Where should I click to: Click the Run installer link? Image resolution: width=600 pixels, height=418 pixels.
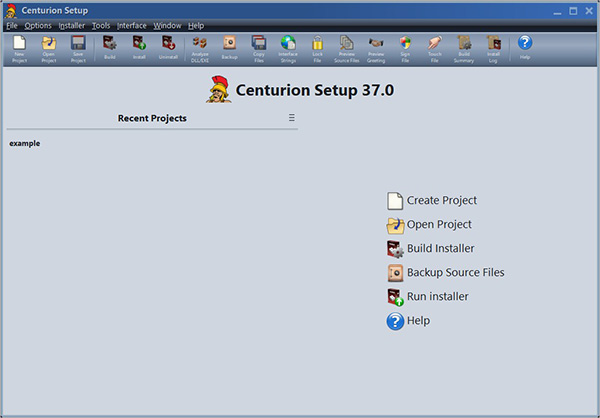click(x=428, y=297)
